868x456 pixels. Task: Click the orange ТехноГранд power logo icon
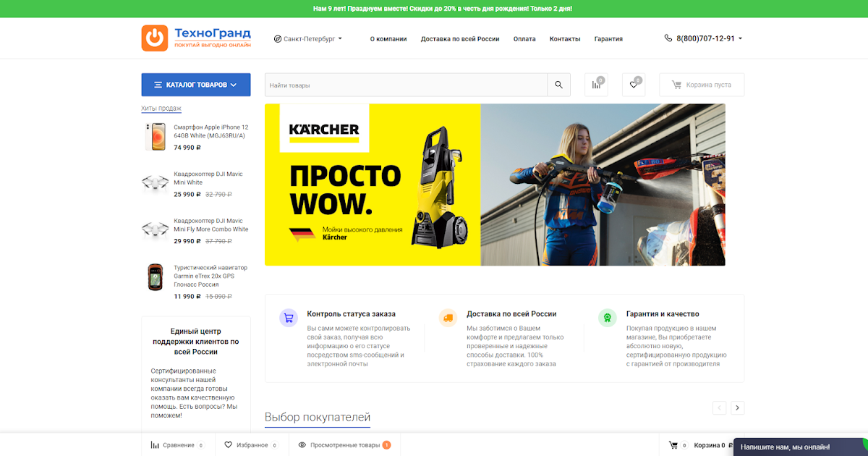154,38
